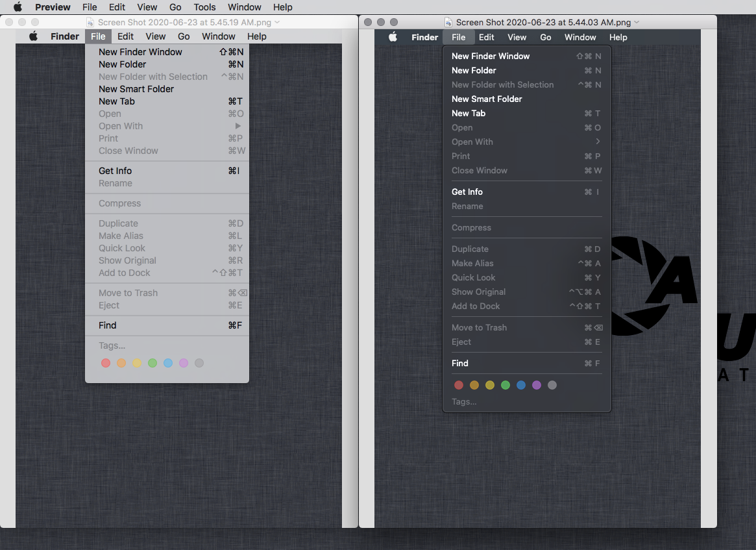756x550 pixels.
Task: Click document icon of 5.45.19 AM window title
Action: click(90, 22)
